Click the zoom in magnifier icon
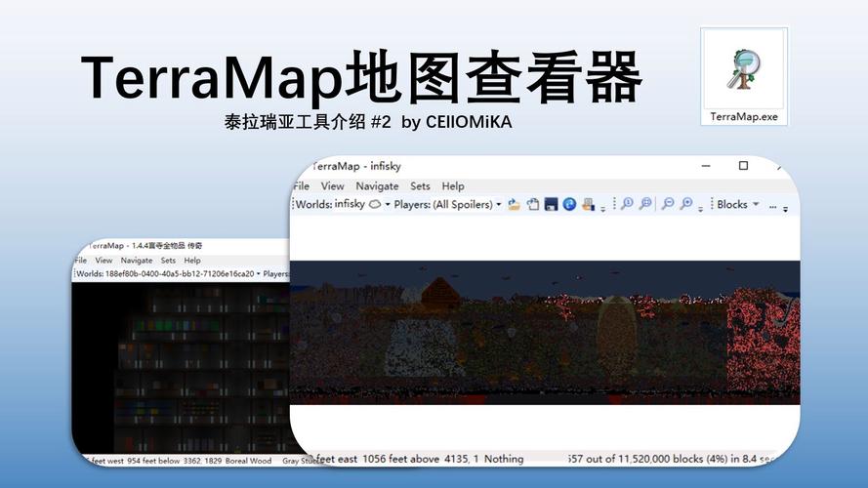This screenshot has width=868, height=488. (x=686, y=204)
